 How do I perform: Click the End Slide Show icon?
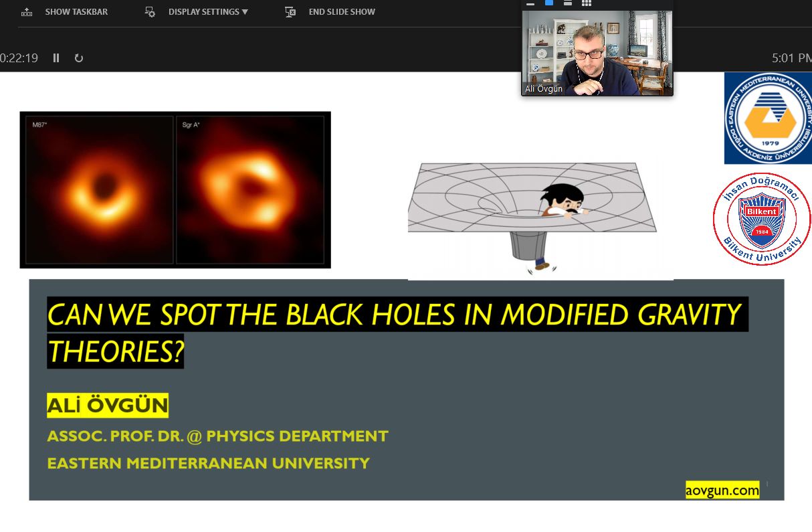pyautogui.click(x=290, y=12)
